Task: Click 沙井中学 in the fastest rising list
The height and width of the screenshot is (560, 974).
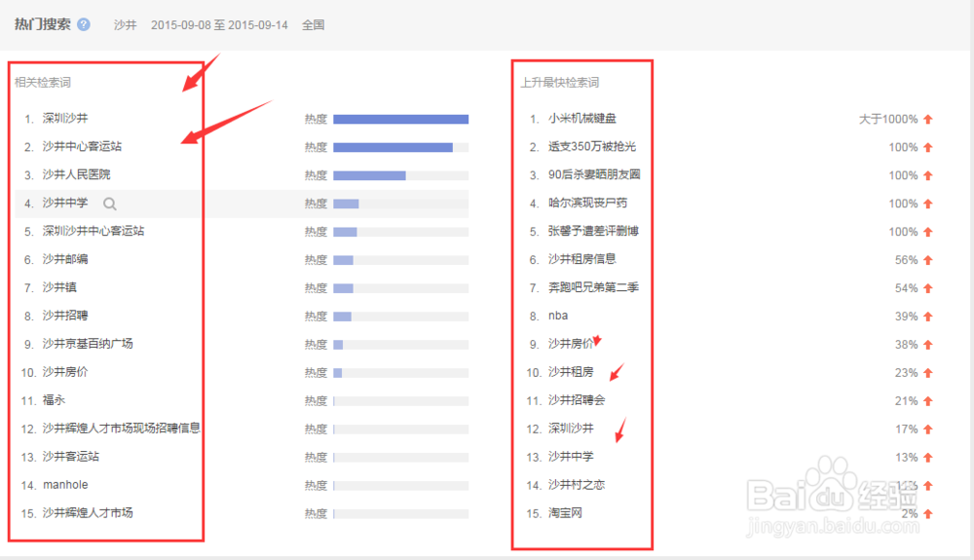Action: [x=571, y=457]
